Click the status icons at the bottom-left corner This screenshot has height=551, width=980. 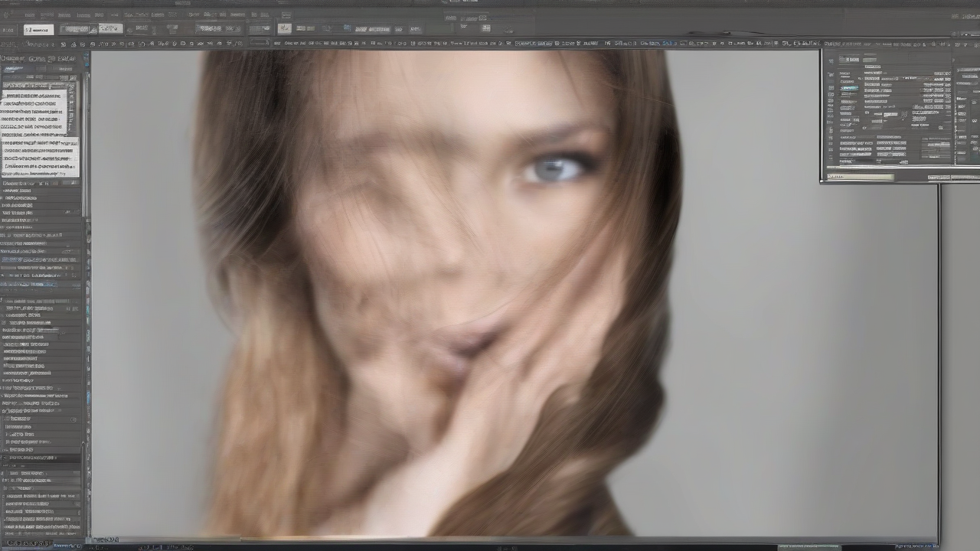[23, 545]
